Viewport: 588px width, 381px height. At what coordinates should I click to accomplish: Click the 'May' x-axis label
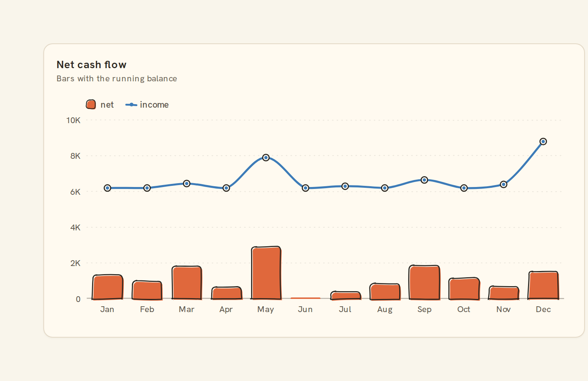pos(266,309)
